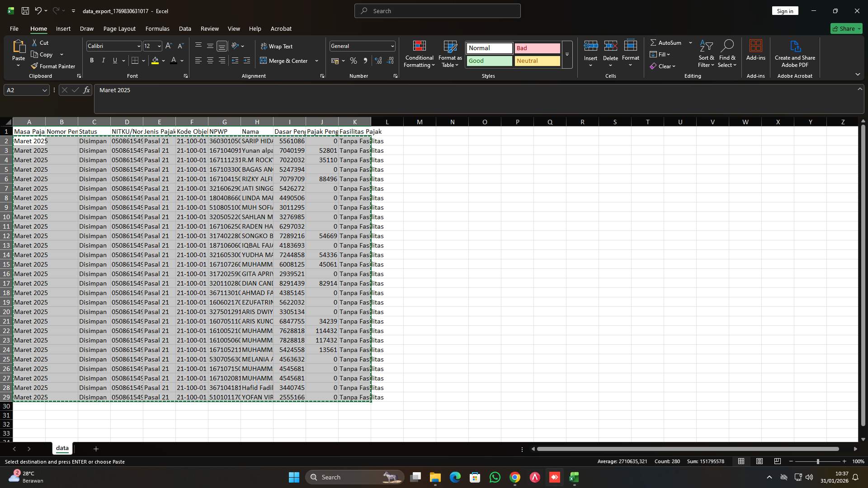Apply the Neutral cell style
This screenshot has width=868, height=488.
pos(537,61)
